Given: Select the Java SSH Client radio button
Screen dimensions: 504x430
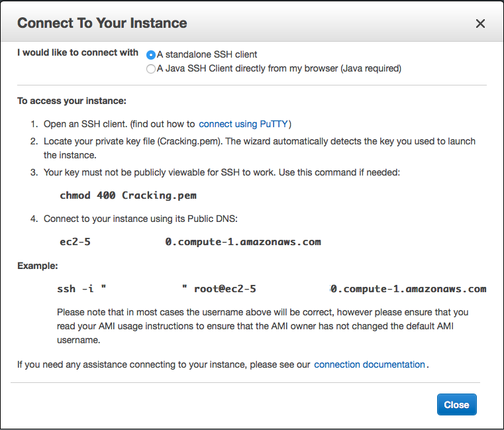Looking at the screenshot, I should (x=151, y=68).
